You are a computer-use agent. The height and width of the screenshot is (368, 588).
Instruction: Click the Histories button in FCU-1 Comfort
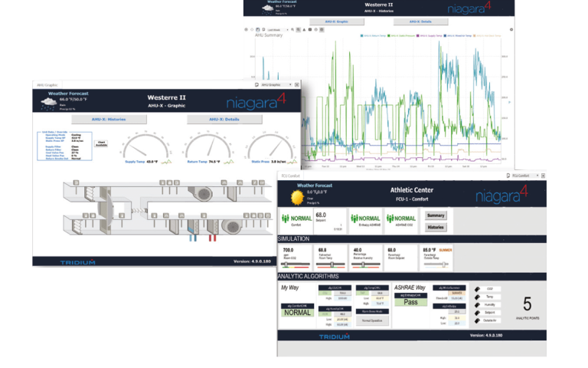tap(436, 227)
